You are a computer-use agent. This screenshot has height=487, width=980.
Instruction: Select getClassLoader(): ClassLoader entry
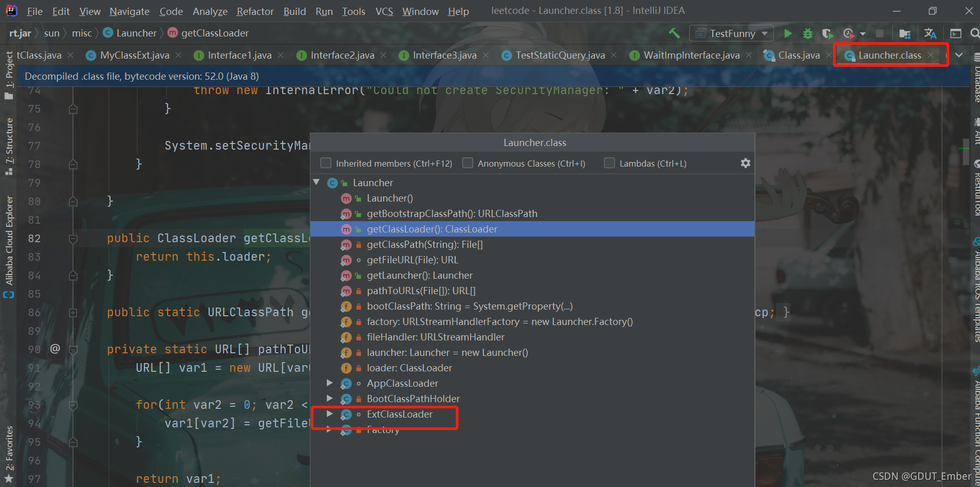[532, 229]
